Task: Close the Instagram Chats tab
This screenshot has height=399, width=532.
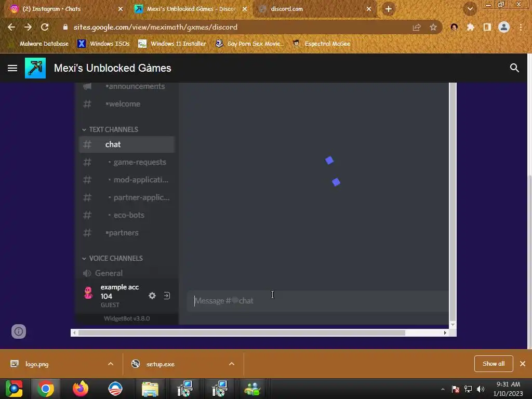Action: [121, 9]
